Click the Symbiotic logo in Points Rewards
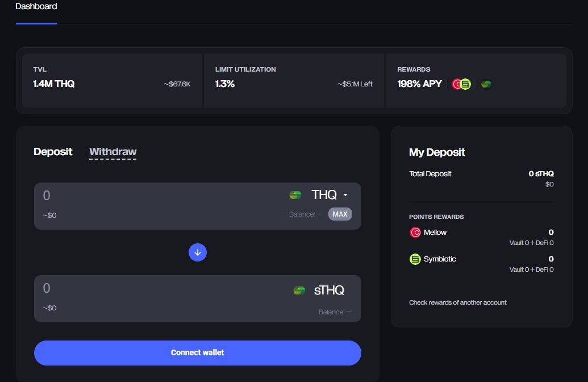This screenshot has height=382, width=588. point(415,259)
